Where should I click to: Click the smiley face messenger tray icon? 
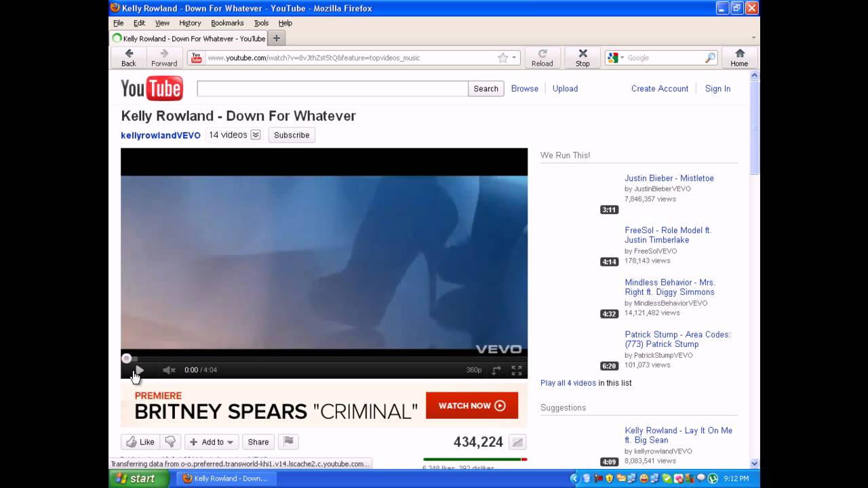(x=643, y=479)
